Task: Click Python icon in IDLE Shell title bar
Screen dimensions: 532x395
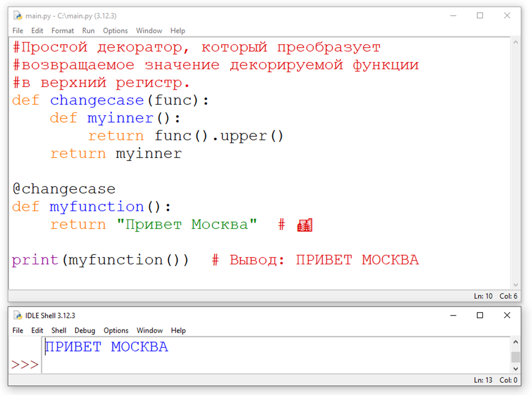Action: [18, 315]
